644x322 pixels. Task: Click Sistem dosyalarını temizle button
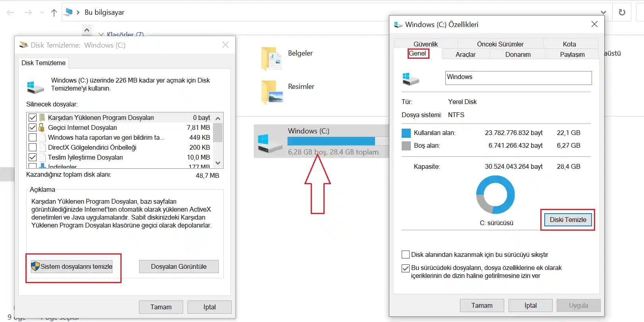tap(72, 266)
